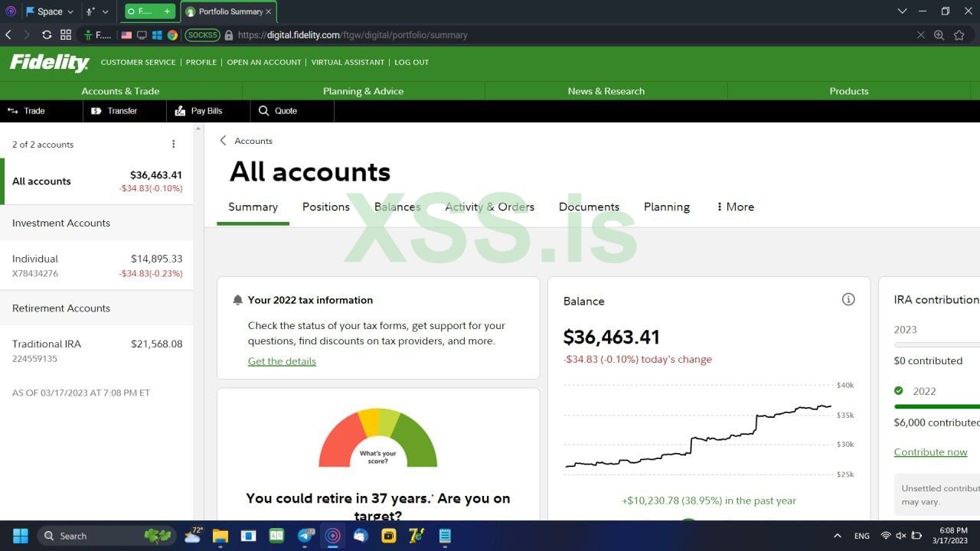Screen dimensions: 980x551
Task: Click the padlock site security icon
Action: click(229, 35)
